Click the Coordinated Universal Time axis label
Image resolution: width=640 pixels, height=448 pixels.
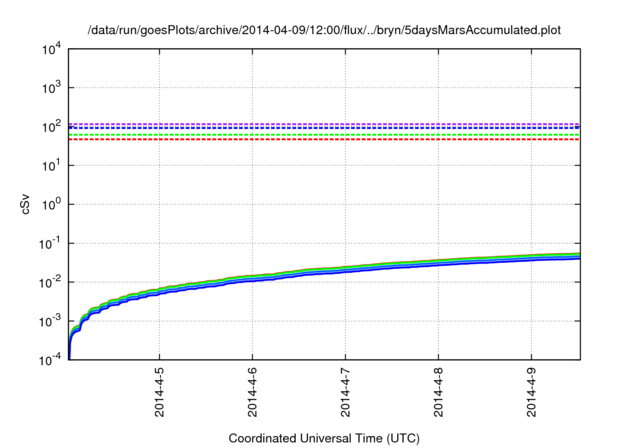click(324, 438)
